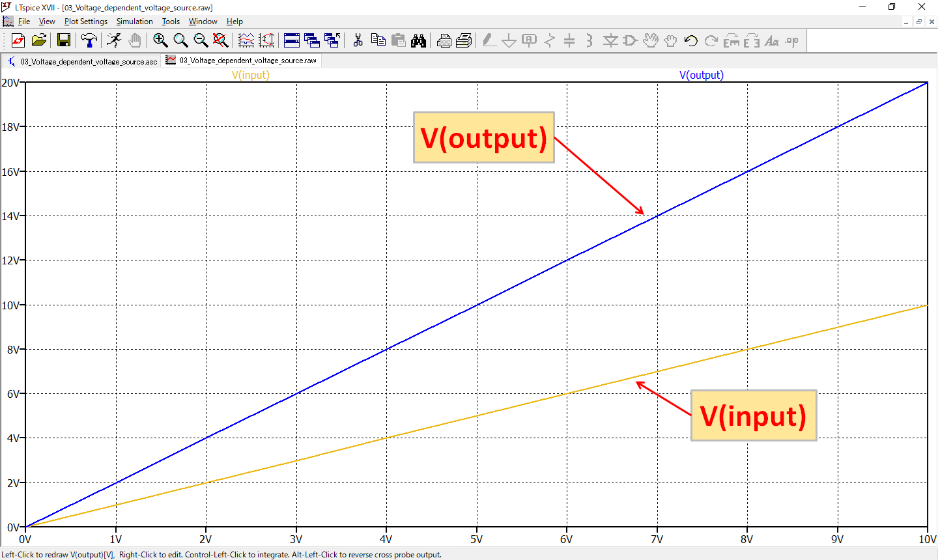Select the V(input) trace label
The image size is (938, 560).
[x=251, y=75]
